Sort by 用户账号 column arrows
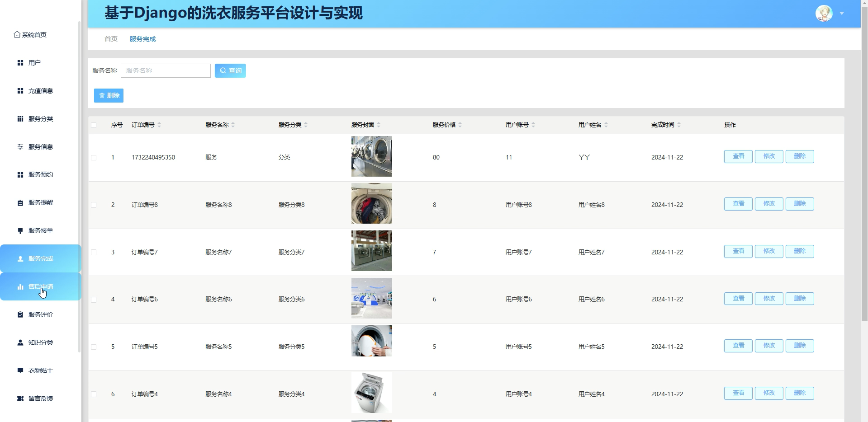Image resolution: width=868 pixels, height=422 pixels. [x=533, y=125]
